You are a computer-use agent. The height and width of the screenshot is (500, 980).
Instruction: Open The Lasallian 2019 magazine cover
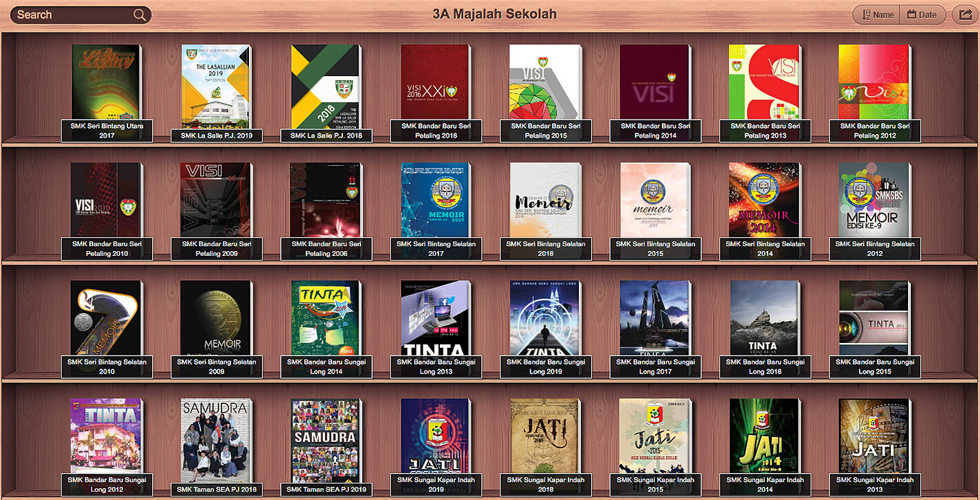coord(216,82)
